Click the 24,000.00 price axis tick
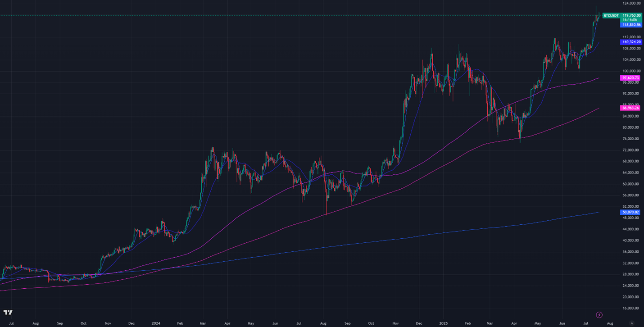644x327 pixels. (x=630, y=286)
